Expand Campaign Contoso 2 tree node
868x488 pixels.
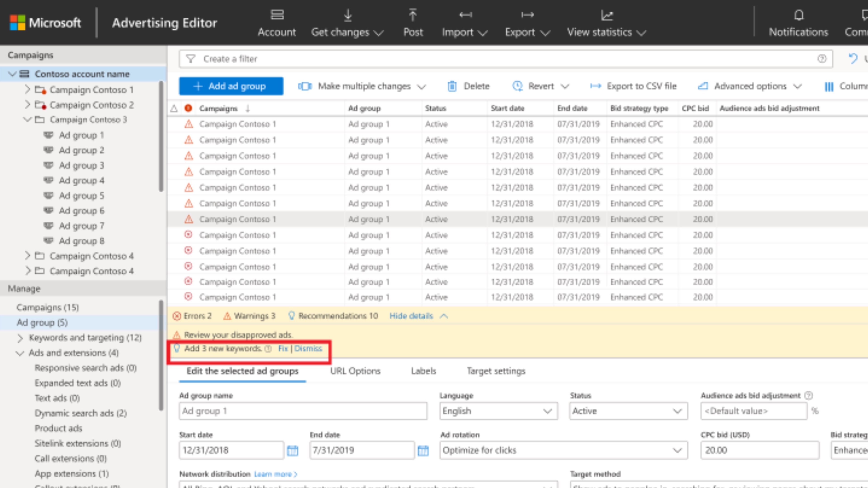coord(28,105)
